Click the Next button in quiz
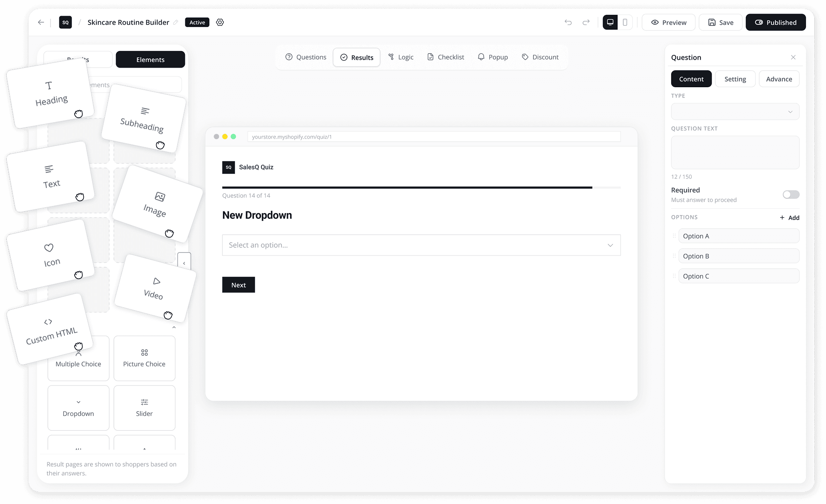This screenshot has width=826, height=504. 239,285
